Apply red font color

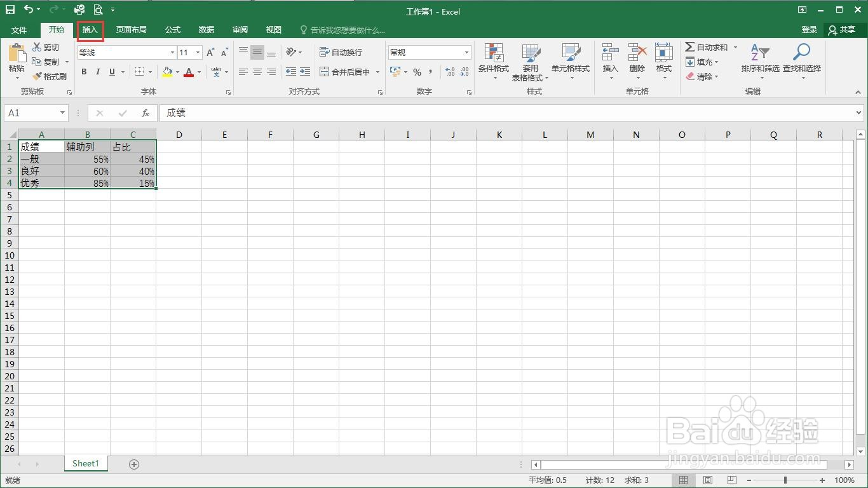tap(189, 72)
